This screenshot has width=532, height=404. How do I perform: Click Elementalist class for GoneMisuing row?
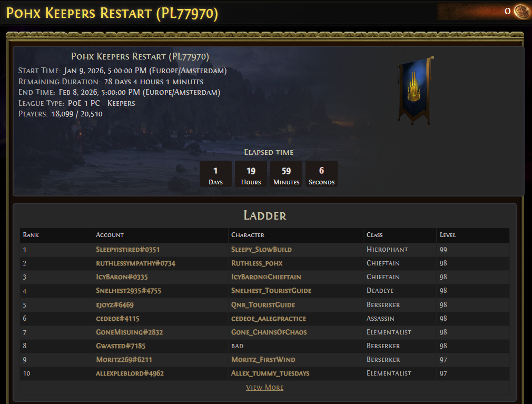click(389, 332)
